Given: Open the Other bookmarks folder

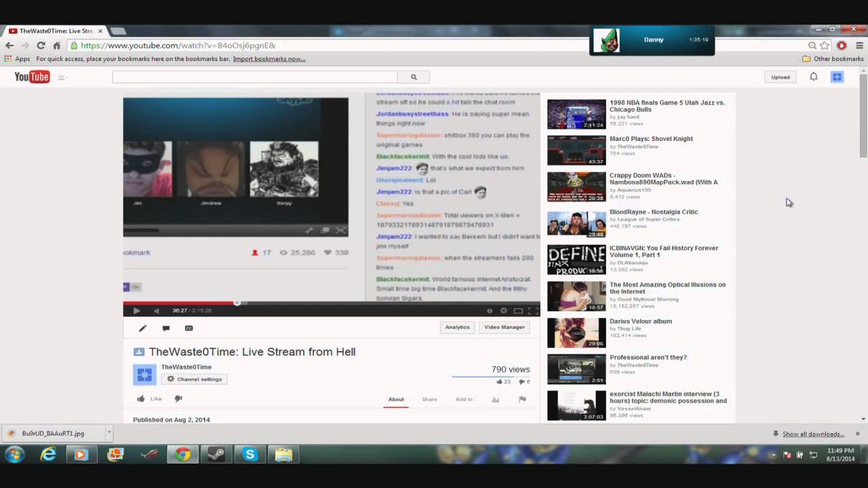Looking at the screenshot, I should coord(833,59).
